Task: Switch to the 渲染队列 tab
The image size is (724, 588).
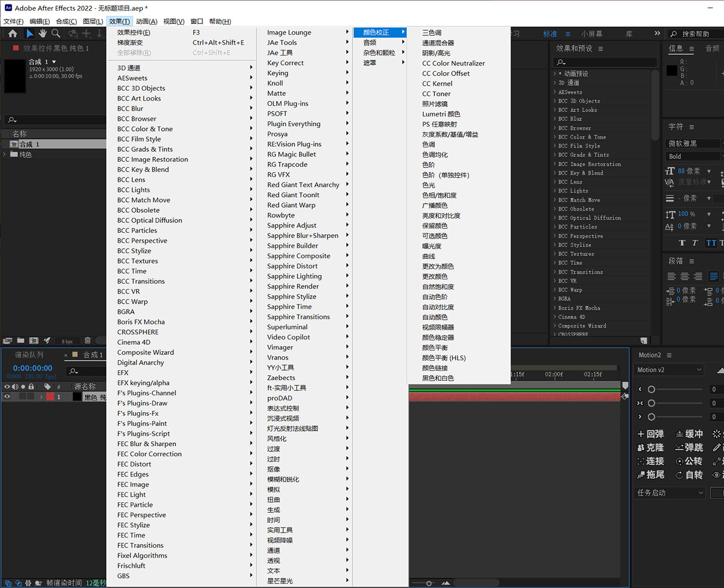Action: [29, 354]
